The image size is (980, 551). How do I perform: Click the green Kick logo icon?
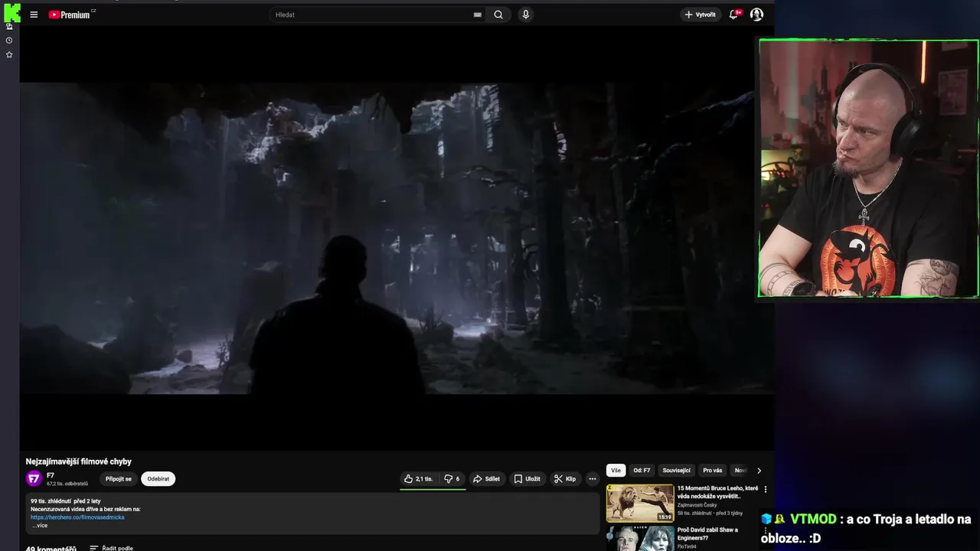[11, 13]
